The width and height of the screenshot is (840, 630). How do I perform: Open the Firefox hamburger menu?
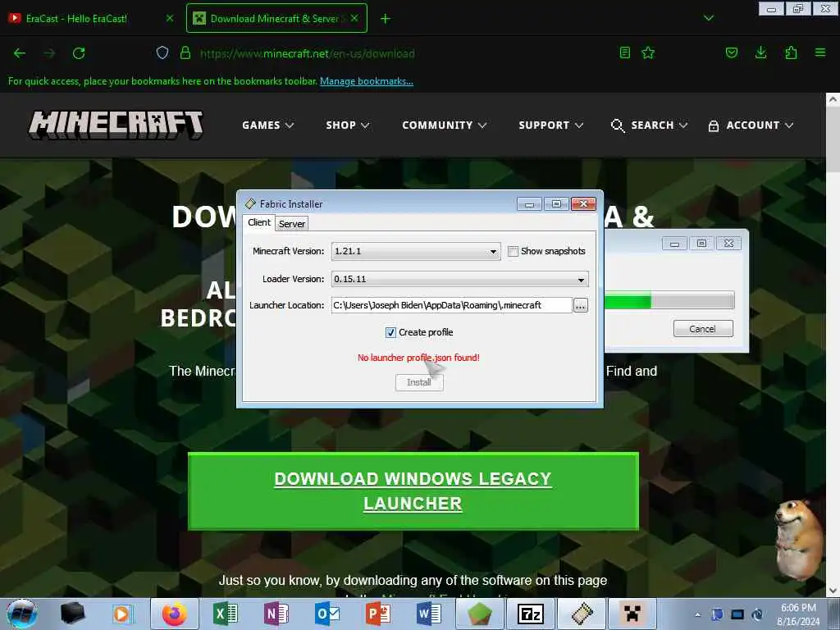coord(820,52)
